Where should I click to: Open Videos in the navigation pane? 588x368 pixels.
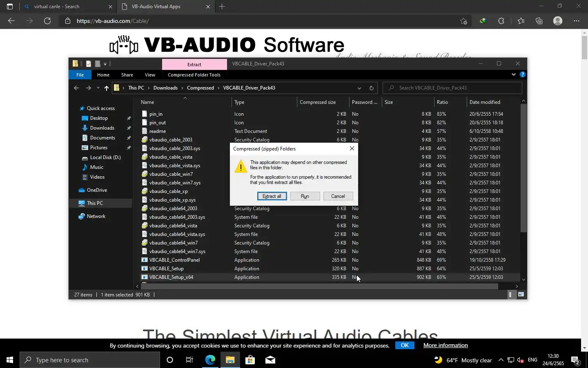coord(97,177)
